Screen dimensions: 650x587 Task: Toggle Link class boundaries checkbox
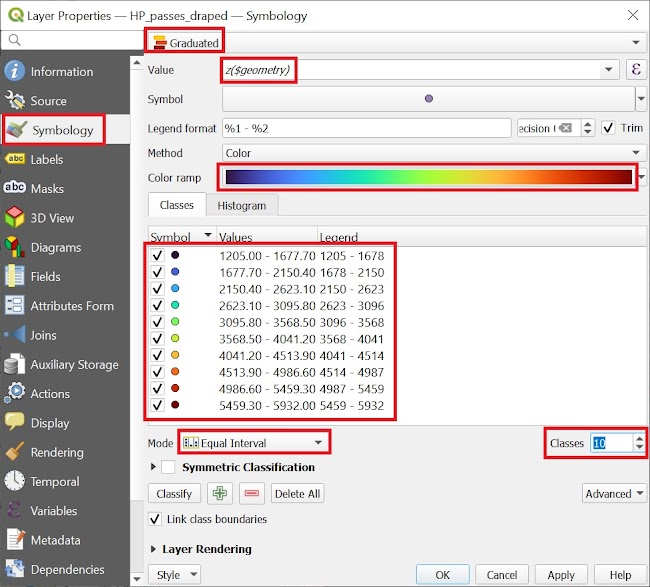click(155, 519)
